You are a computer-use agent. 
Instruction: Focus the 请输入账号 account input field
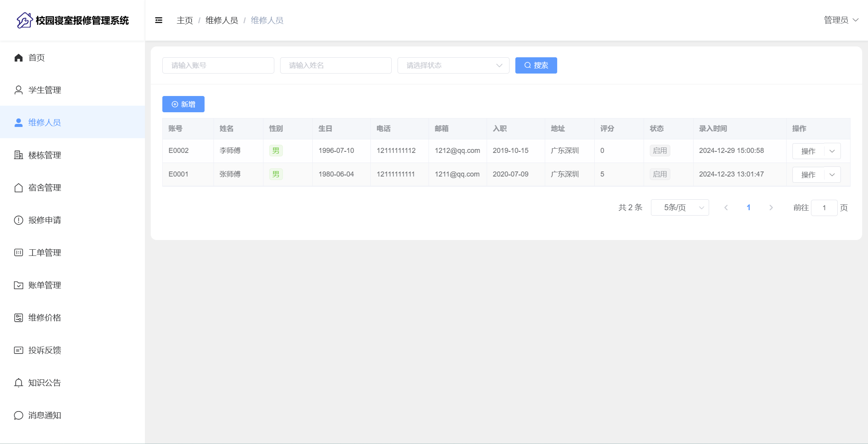[x=218, y=65]
